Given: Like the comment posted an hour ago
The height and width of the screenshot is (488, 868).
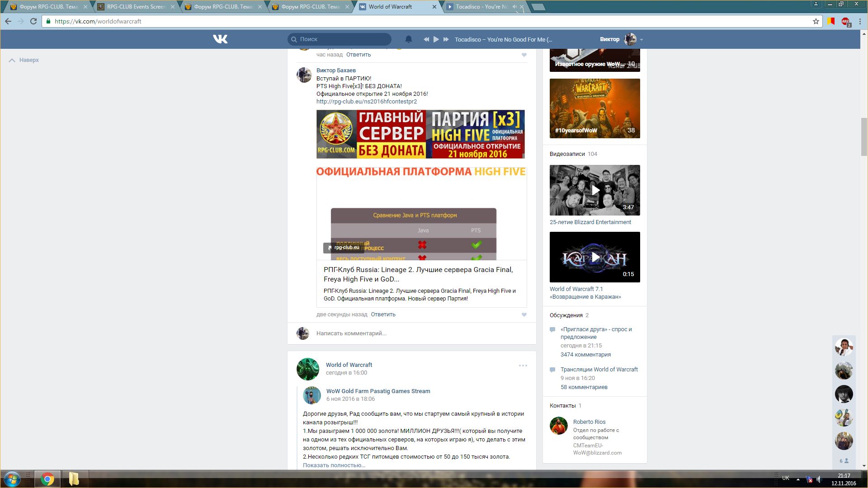Looking at the screenshot, I should click(x=524, y=55).
